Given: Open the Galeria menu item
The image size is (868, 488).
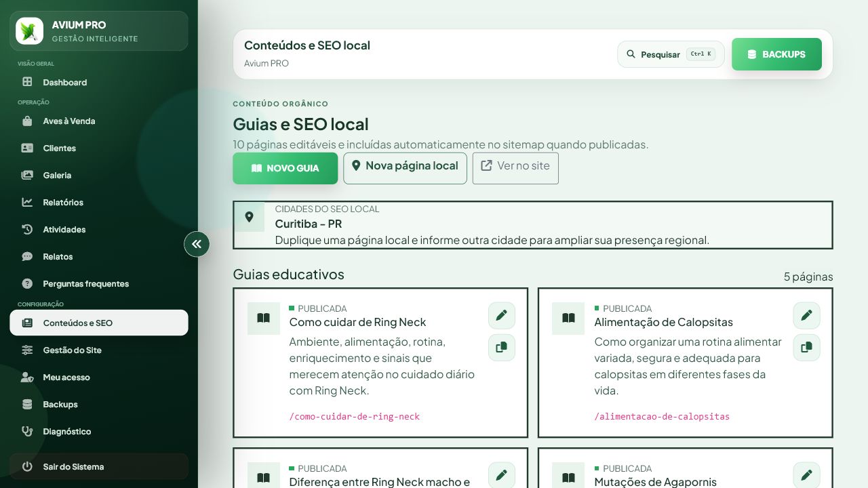Looking at the screenshot, I should (99, 176).
